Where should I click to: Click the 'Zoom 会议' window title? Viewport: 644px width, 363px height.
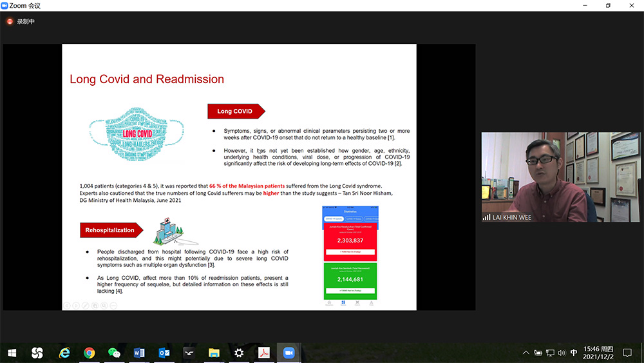24,5
